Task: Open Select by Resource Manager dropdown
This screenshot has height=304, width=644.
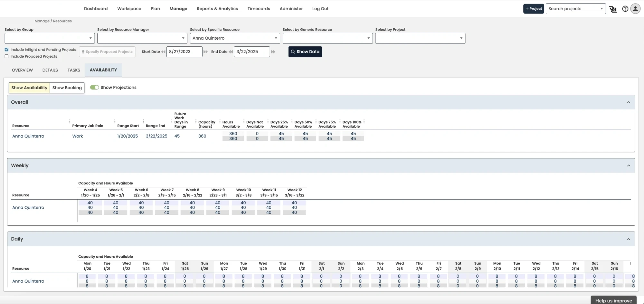Action: [x=142, y=38]
